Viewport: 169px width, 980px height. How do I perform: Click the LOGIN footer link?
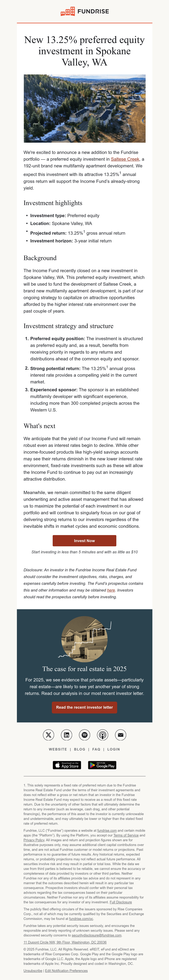[x=114, y=749]
